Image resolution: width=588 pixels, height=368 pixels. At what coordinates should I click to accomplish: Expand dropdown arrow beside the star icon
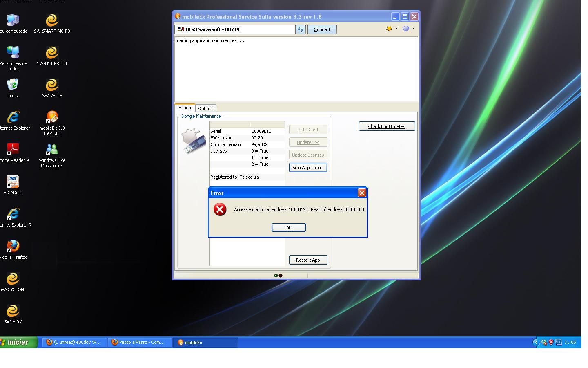click(396, 29)
